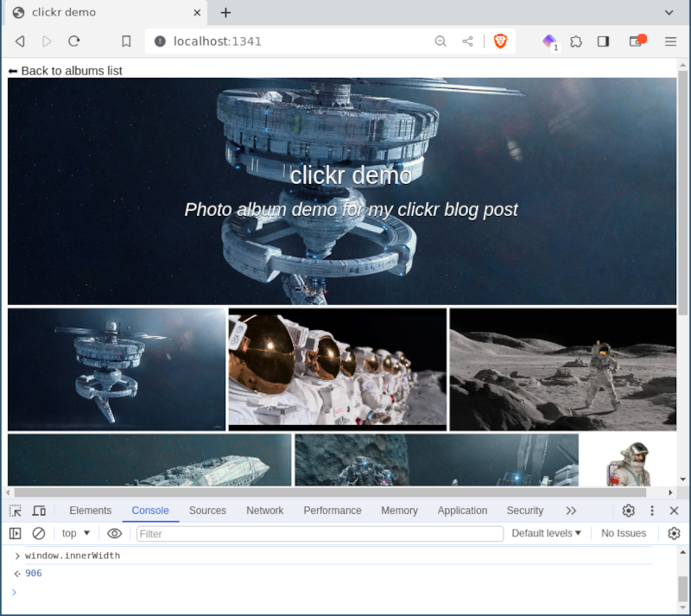691x616 pixels.
Task: Click the Brave Shields lion icon
Action: [500, 41]
